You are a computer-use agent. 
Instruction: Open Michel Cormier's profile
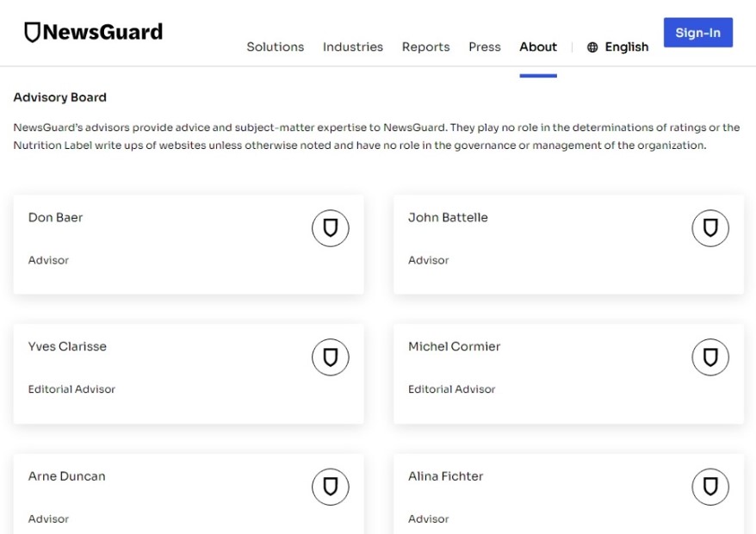[568, 374]
